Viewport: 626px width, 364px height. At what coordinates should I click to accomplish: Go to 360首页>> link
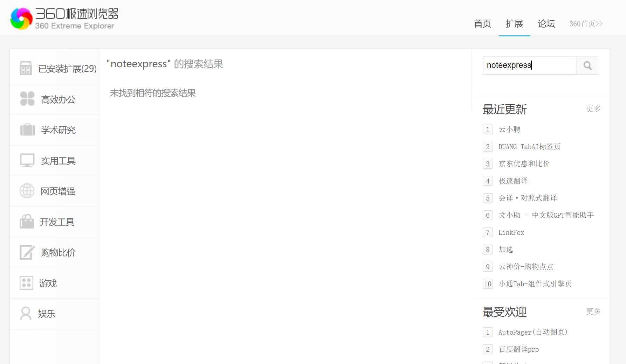click(586, 24)
